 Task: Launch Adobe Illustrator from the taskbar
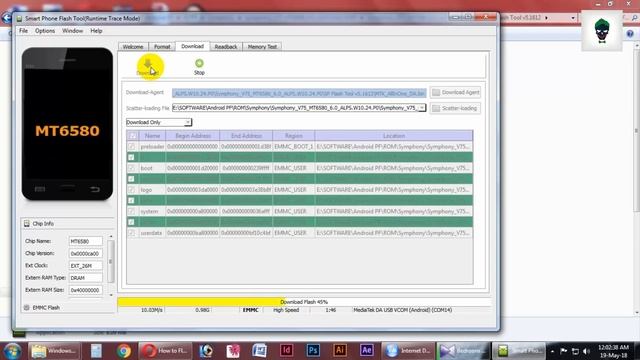pos(340,351)
